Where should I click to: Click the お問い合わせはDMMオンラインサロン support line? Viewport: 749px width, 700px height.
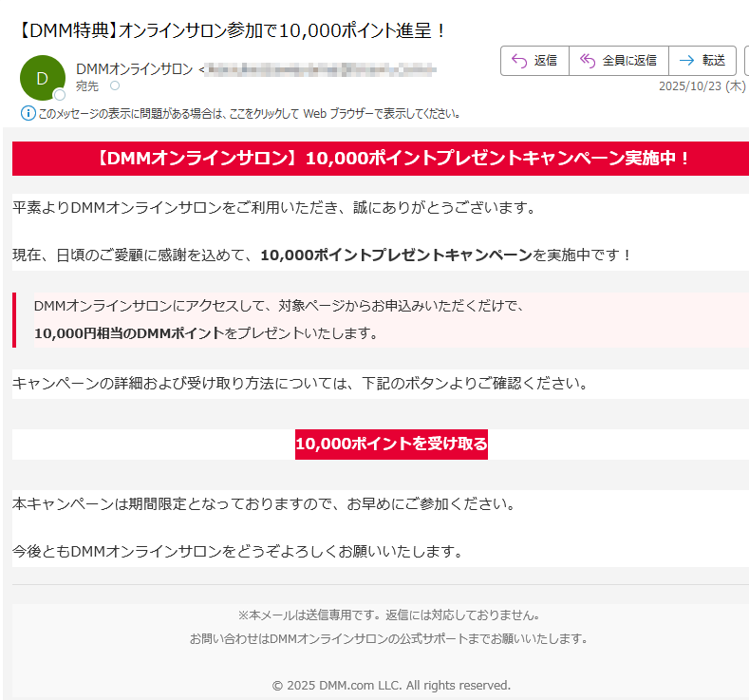click(388, 639)
